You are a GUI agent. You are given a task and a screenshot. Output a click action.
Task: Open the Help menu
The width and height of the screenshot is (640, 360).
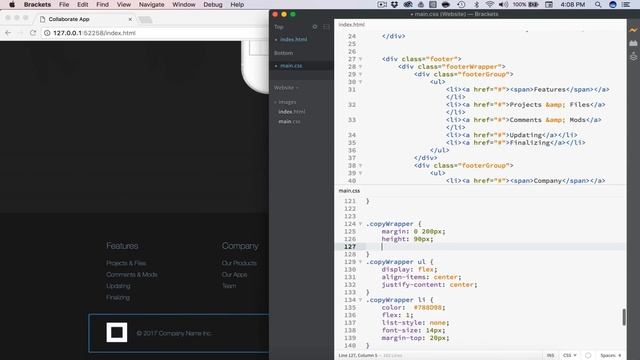click(237, 4)
